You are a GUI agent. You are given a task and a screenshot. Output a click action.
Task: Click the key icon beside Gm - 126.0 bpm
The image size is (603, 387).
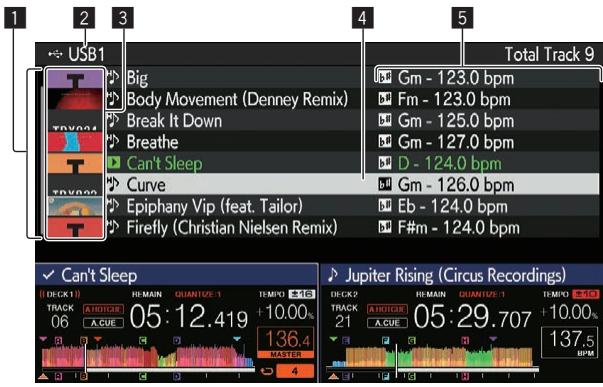(385, 184)
